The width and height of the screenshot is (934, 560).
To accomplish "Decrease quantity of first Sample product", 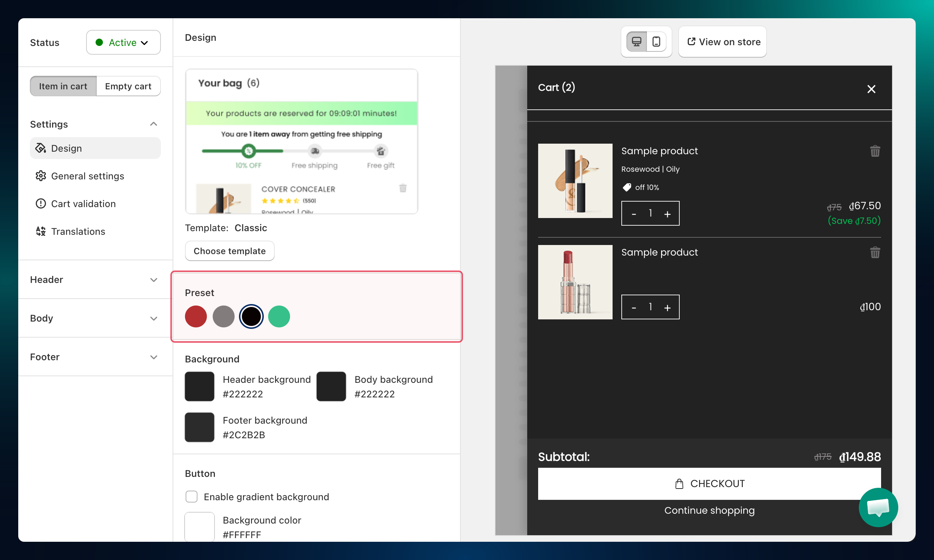I will [634, 214].
